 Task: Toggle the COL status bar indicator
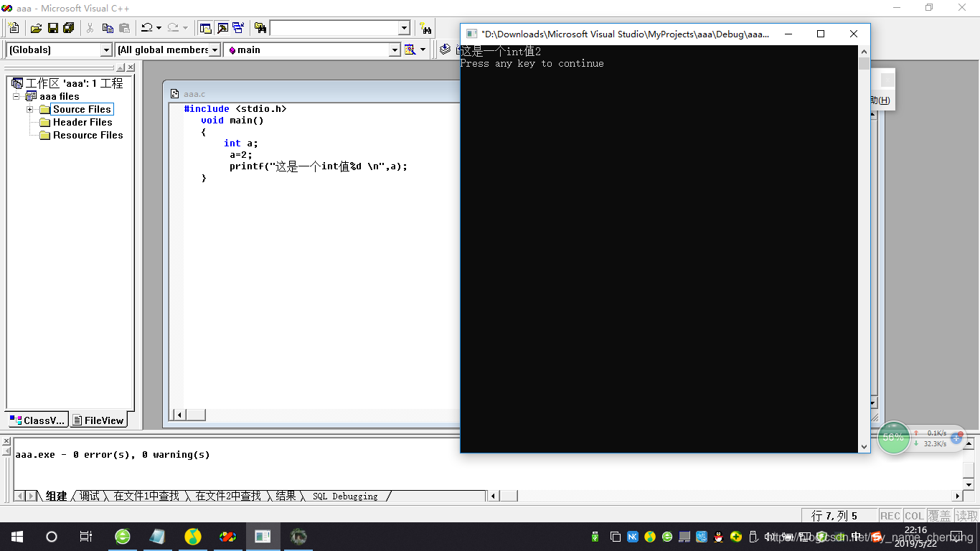914,516
